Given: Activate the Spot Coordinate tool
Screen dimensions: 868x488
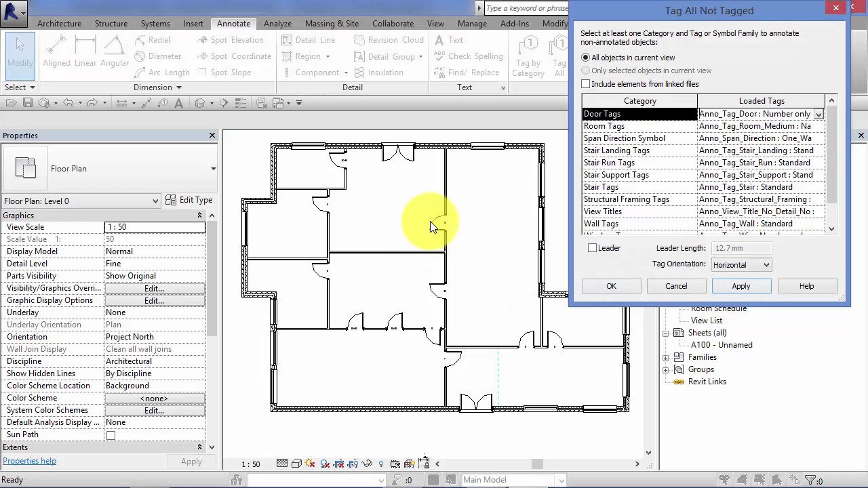Looking at the screenshot, I should [x=234, y=56].
